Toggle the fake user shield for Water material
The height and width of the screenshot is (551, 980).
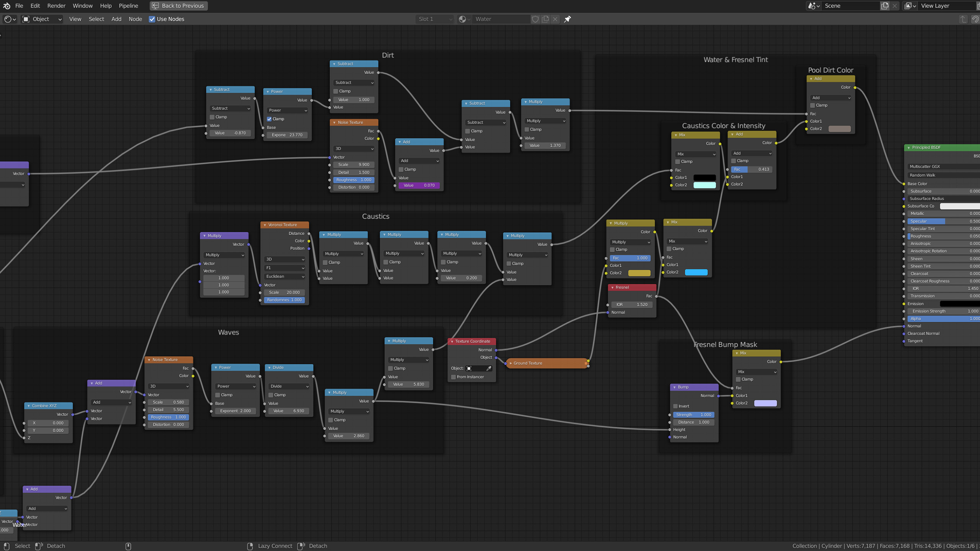tap(535, 19)
